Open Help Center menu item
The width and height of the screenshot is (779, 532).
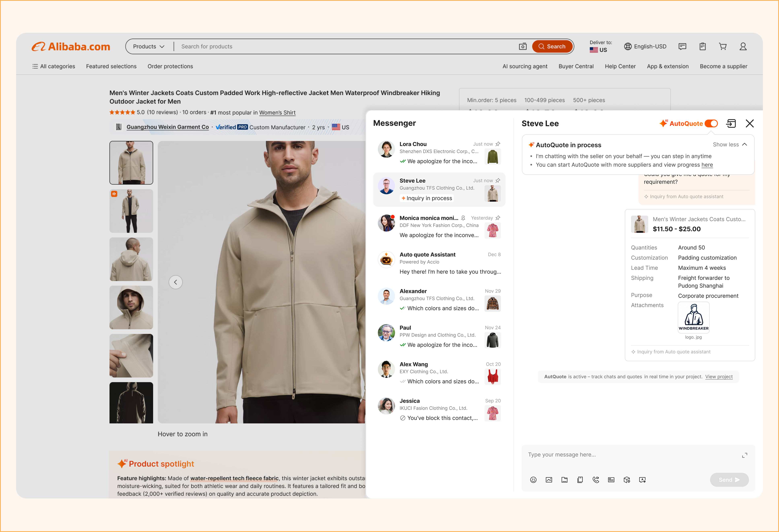coord(620,66)
